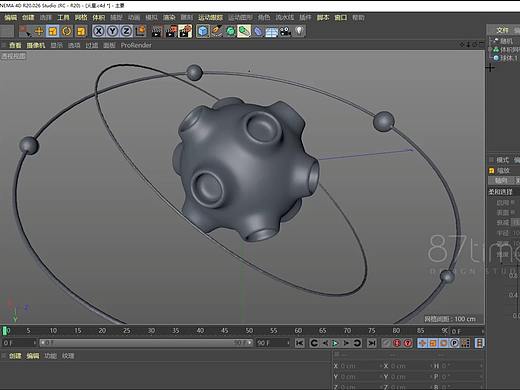Image resolution: width=520 pixels, height=390 pixels.
Task: Step back one frame
Action: coord(325,343)
